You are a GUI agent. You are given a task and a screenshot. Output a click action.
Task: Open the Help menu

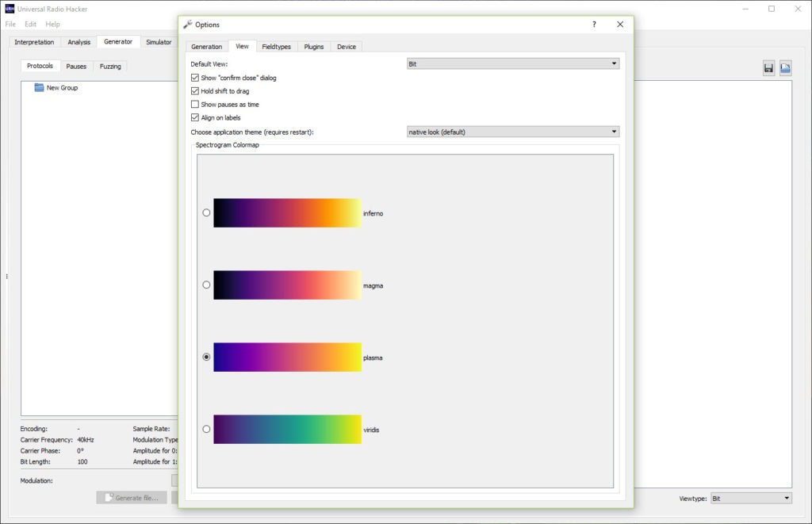click(x=52, y=24)
